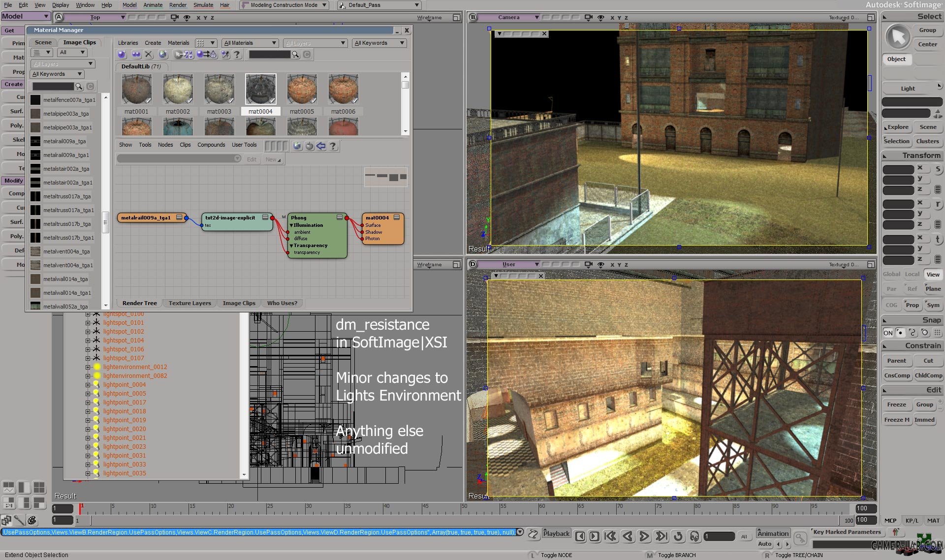
Task: Step to previous frame
Action: pos(580,536)
